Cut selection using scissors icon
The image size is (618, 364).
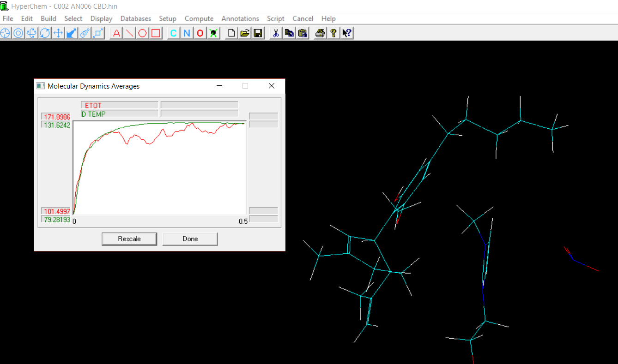pos(276,33)
